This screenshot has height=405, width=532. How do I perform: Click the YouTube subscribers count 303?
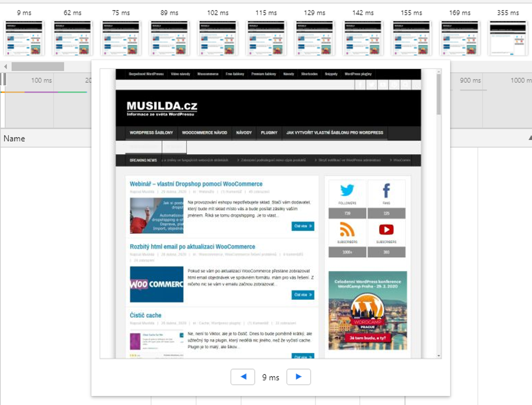coord(386,252)
